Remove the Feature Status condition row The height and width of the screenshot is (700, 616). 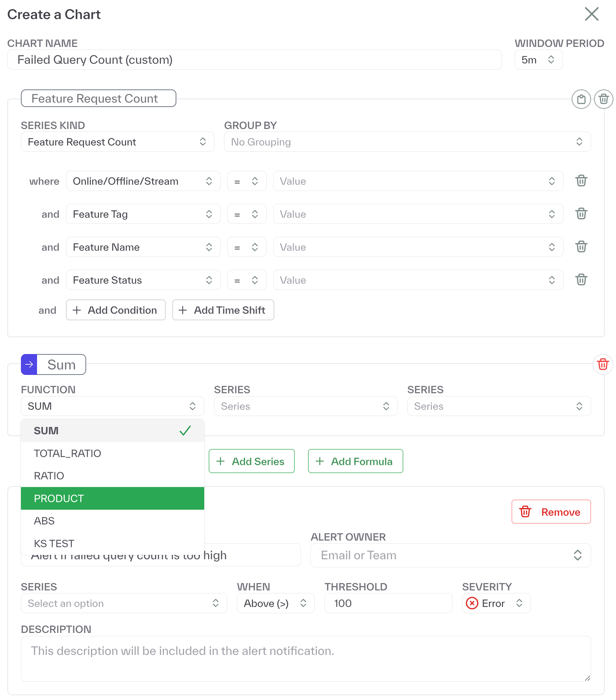pos(581,280)
